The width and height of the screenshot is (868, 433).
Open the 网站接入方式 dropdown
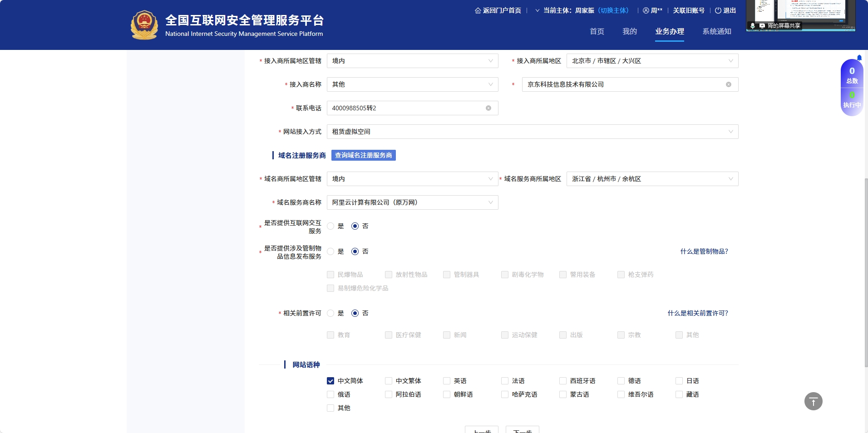coord(532,132)
